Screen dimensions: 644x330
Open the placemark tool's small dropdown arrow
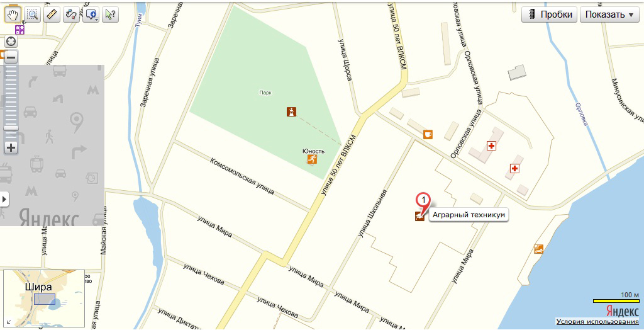click(x=96, y=19)
